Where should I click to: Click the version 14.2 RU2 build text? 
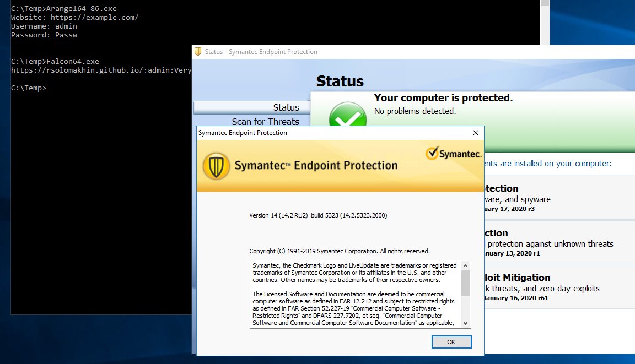click(x=318, y=215)
